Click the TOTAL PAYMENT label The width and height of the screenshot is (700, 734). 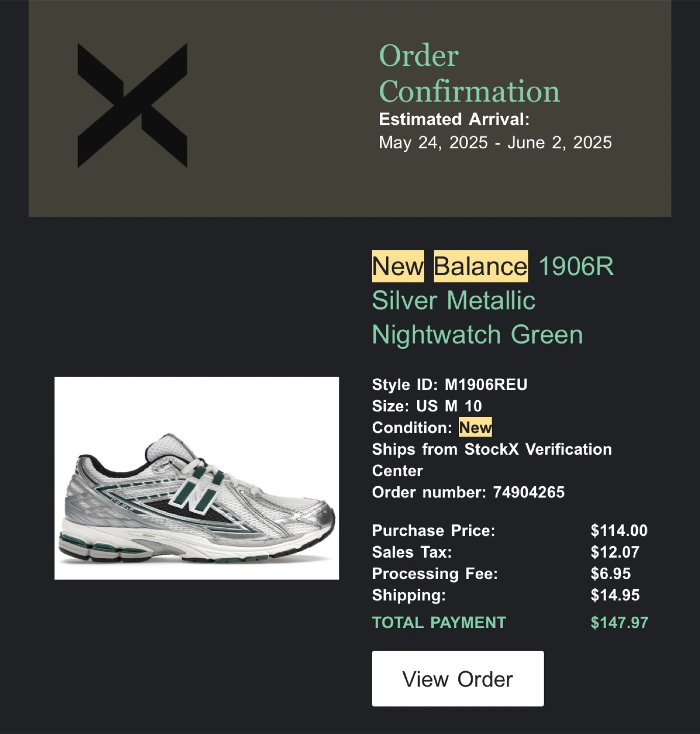(439, 622)
